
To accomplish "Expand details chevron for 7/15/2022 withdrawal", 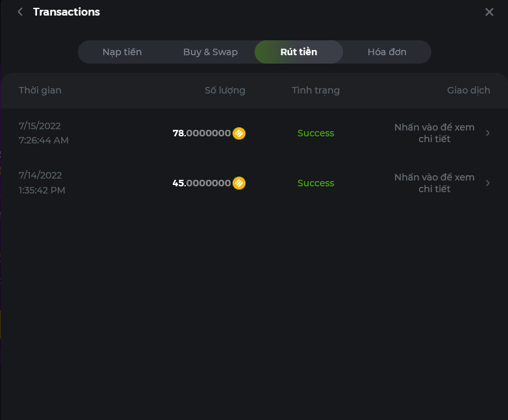I will [x=488, y=133].
